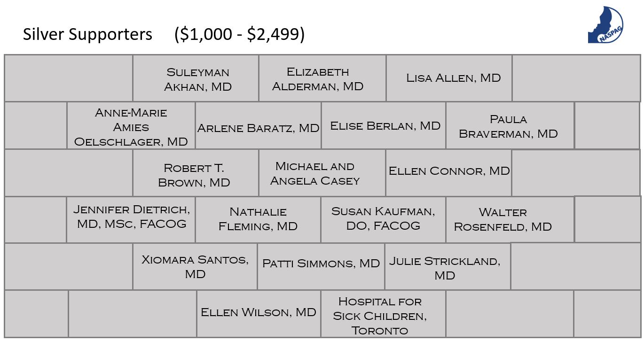
Task: Select Hospital for Sick Children, Toronto cell
Action: click(383, 314)
